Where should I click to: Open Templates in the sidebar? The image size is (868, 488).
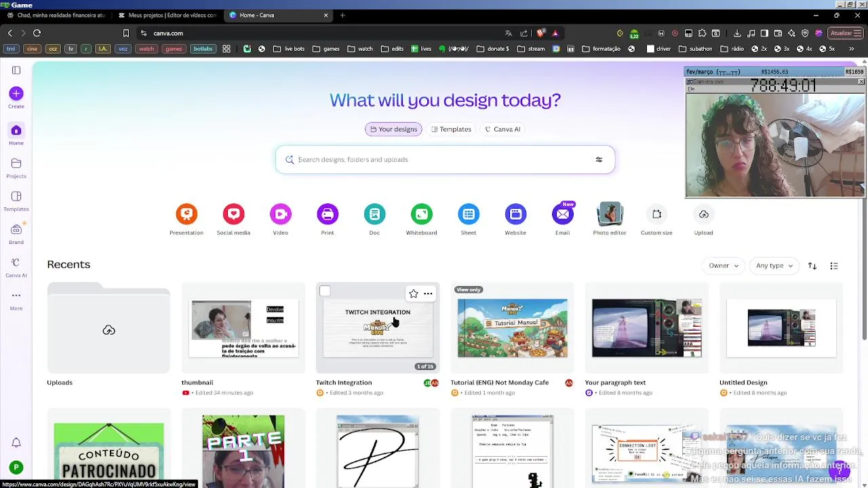point(16,201)
